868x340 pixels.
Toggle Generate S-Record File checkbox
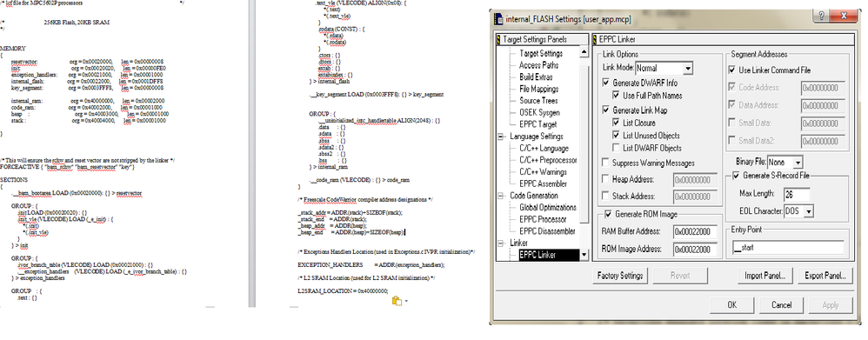736,177
